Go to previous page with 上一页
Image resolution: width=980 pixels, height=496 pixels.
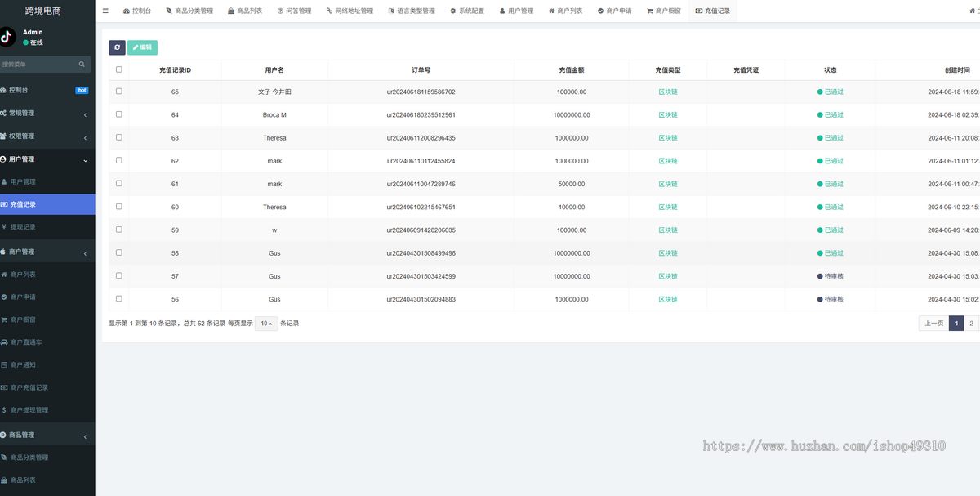pyautogui.click(x=933, y=324)
